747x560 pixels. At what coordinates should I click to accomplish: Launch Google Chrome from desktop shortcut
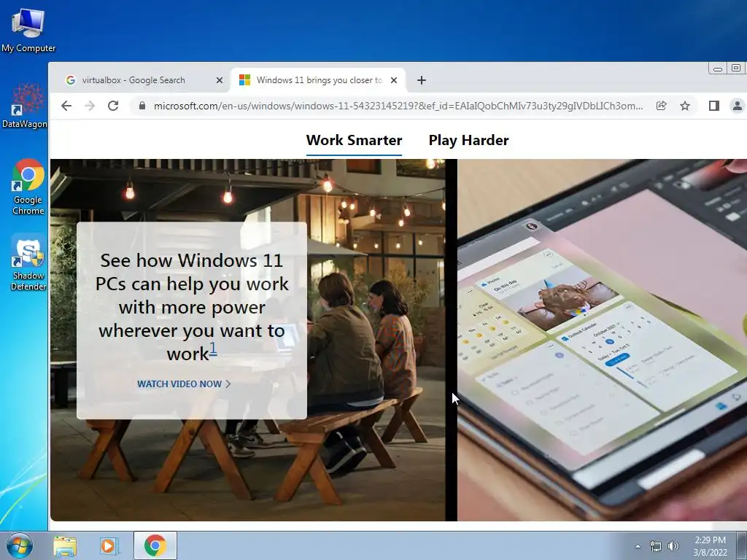tap(28, 187)
